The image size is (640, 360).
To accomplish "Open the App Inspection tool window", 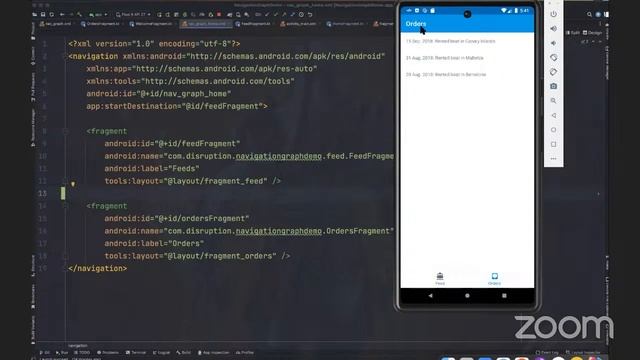I will tap(214, 353).
